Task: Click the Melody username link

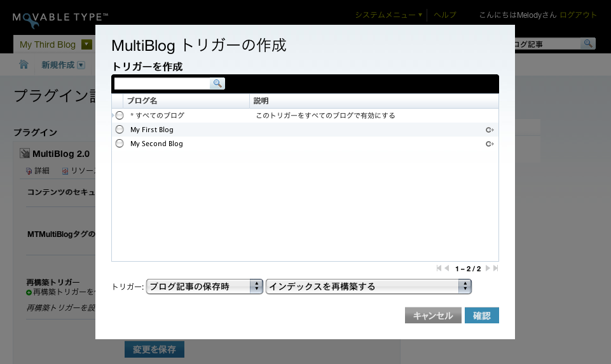Action: coord(529,15)
